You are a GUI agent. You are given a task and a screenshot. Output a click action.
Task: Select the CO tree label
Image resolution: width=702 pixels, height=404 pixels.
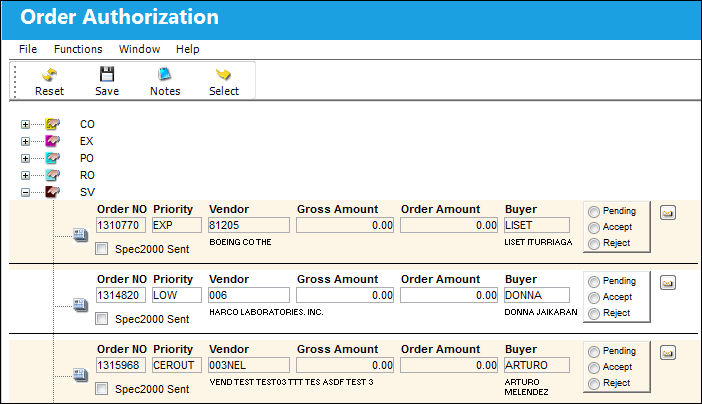pyautogui.click(x=87, y=124)
